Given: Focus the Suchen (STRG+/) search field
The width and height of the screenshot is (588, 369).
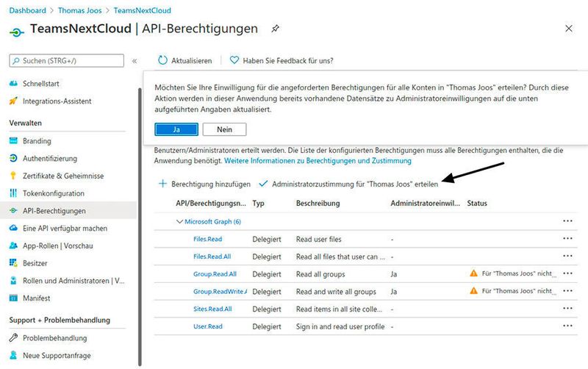Looking at the screenshot, I should 66,60.
